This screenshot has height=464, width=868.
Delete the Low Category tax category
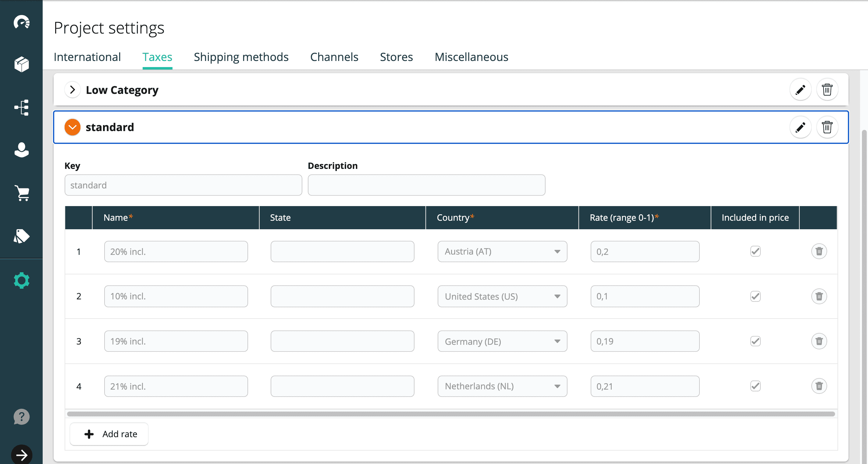tap(827, 90)
